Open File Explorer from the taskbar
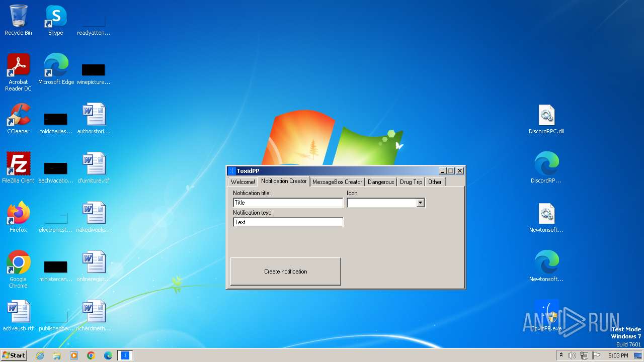The width and height of the screenshot is (644, 362). [x=57, y=355]
